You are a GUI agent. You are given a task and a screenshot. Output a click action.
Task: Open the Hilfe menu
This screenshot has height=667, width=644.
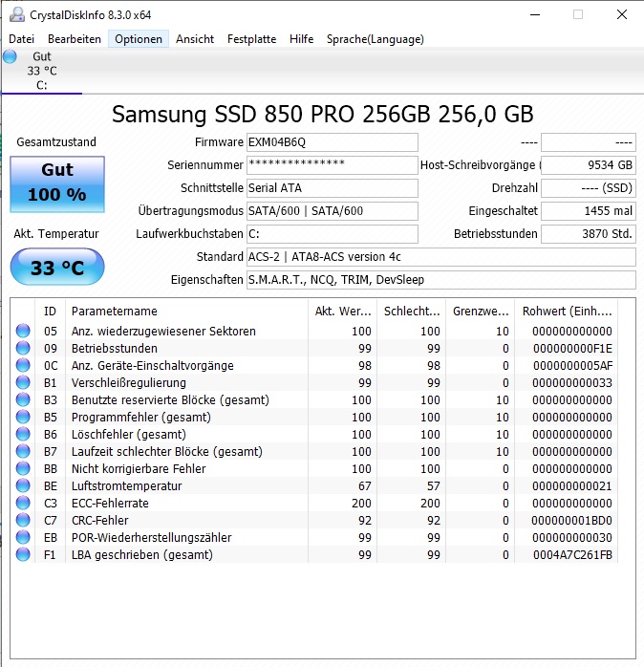click(x=302, y=39)
